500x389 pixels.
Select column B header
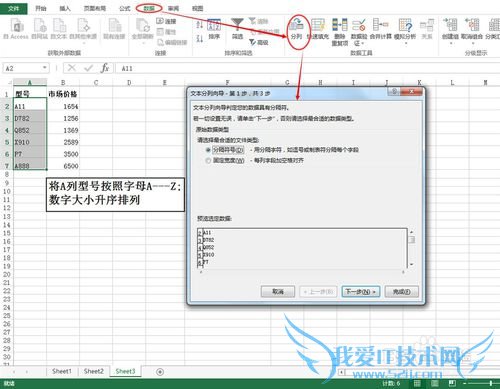[63, 82]
